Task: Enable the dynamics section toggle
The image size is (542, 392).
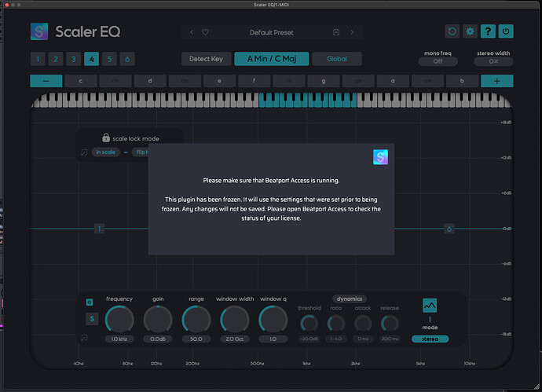Action: [x=350, y=299]
